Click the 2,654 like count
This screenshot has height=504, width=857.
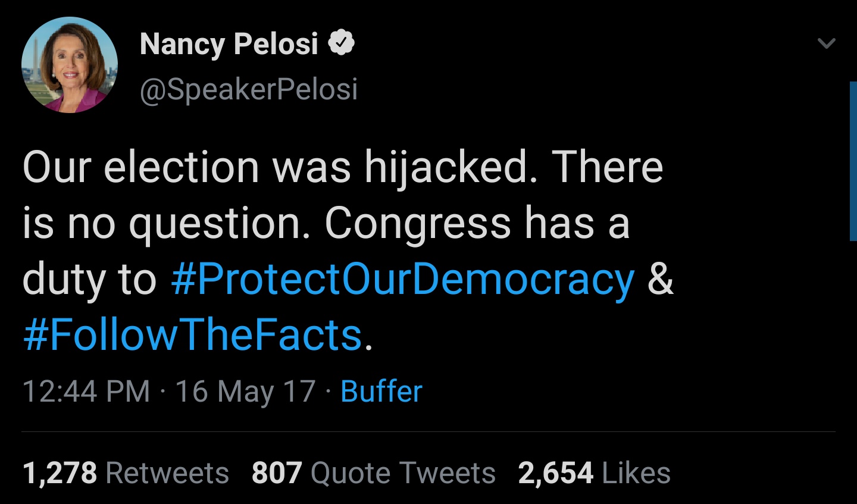coord(556,473)
